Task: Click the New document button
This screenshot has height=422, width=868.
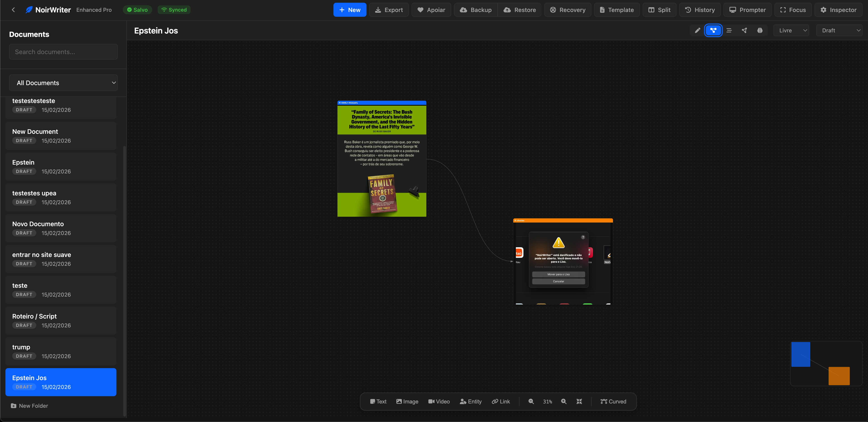Action: point(350,10)
